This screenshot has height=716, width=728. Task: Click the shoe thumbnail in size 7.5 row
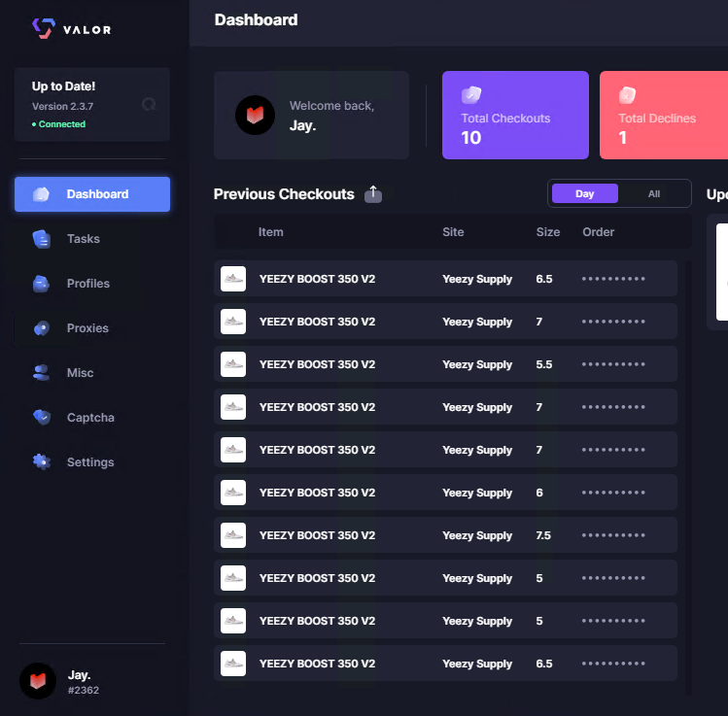tap(233, 535)
